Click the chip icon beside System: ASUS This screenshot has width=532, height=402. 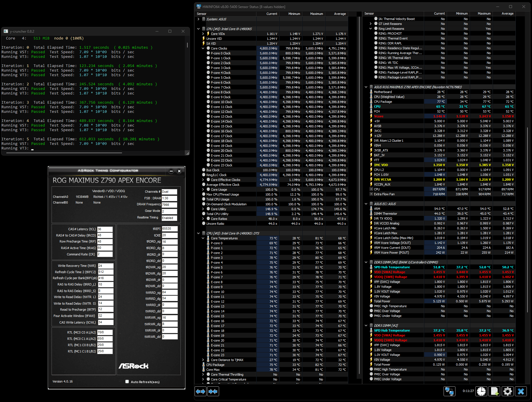pos(204,19)
